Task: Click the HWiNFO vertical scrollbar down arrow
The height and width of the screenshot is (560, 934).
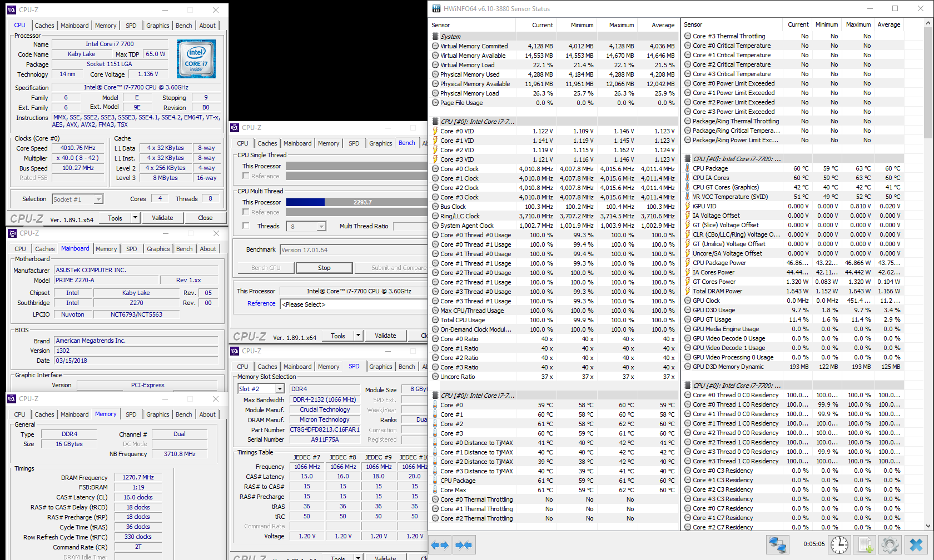Action: (928, 526)
